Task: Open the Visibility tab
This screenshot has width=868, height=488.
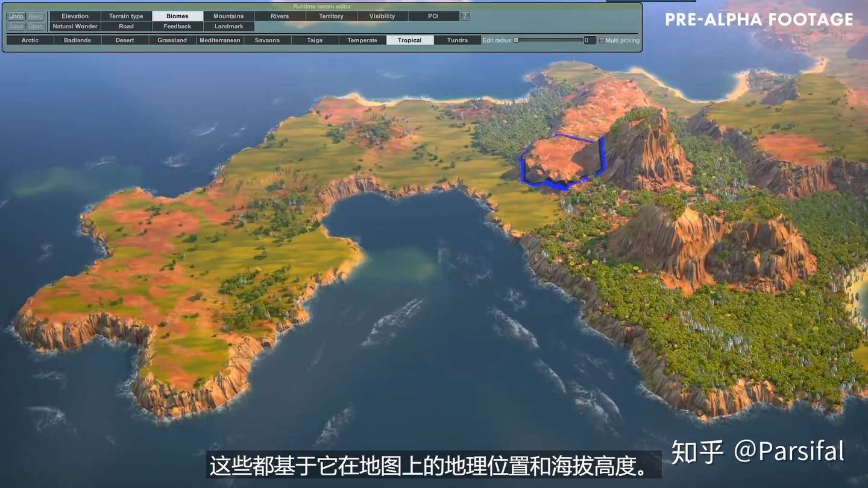Action: (382, 16)
